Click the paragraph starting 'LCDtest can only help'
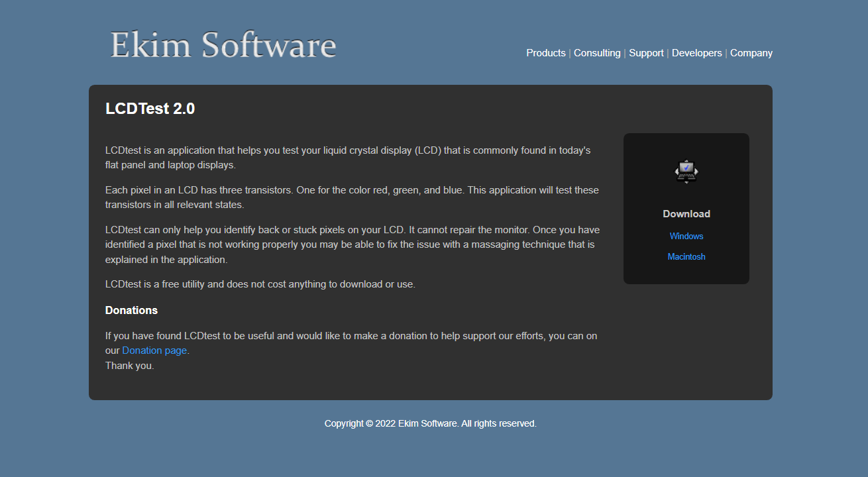This screenshot has height=477, width=868. tap(353, 244)
